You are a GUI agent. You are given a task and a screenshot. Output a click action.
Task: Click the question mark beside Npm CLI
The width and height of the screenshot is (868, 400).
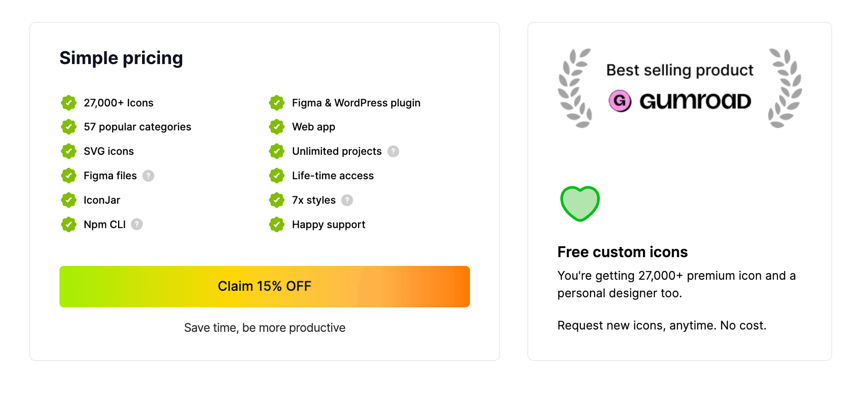point(137,224)
